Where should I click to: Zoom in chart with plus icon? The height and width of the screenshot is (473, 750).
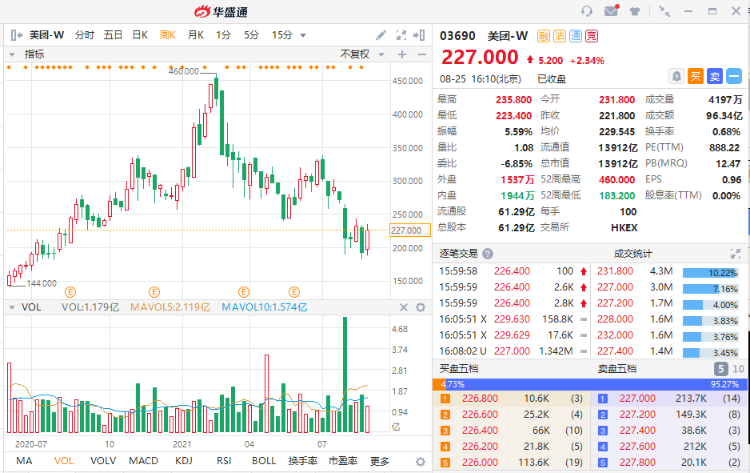tap(402, 55)
